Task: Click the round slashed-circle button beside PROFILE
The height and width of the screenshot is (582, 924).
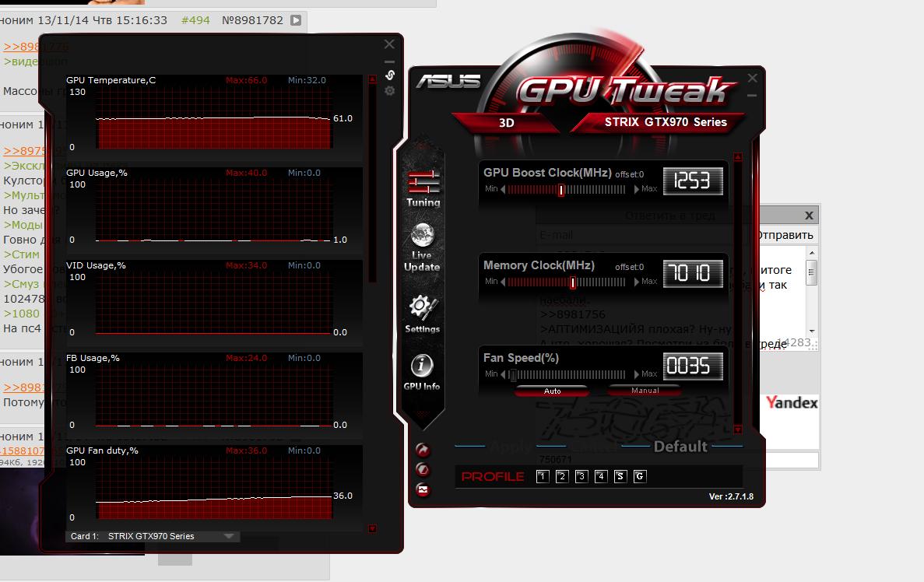Action: coord(423,469)
